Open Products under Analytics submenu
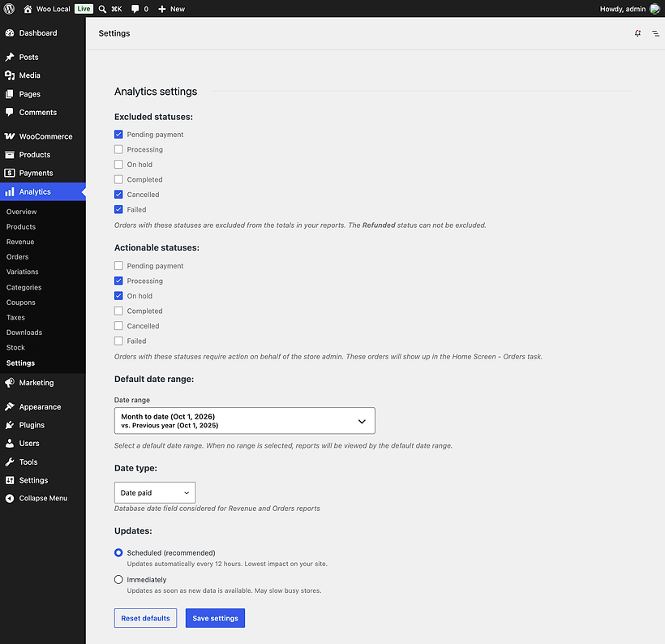The image size is (665, 644). coord(21,227)
